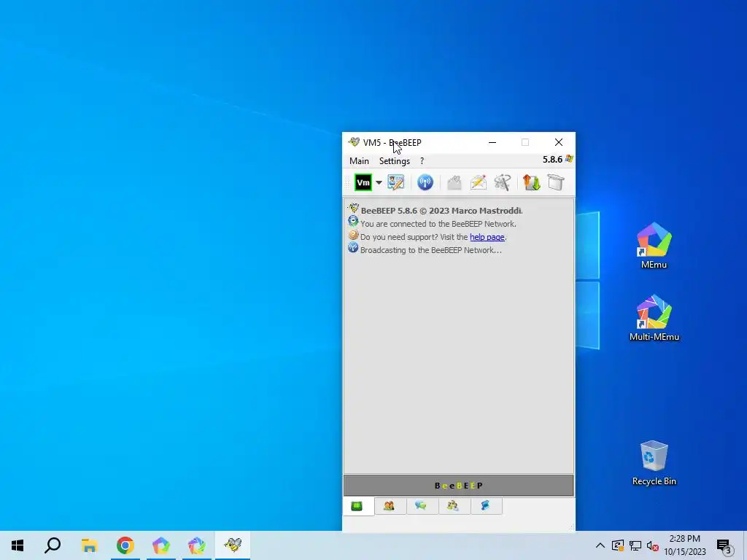Click the bee icon beside the copyright line
747x560 pixels.
click(354, 208)
